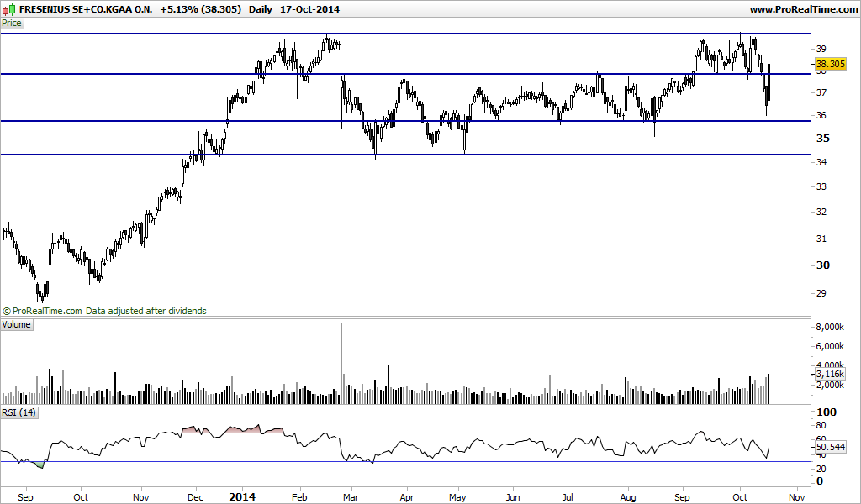861x504 pixels.
Task: Open the Volume panel label
Action: pos(17,324)
